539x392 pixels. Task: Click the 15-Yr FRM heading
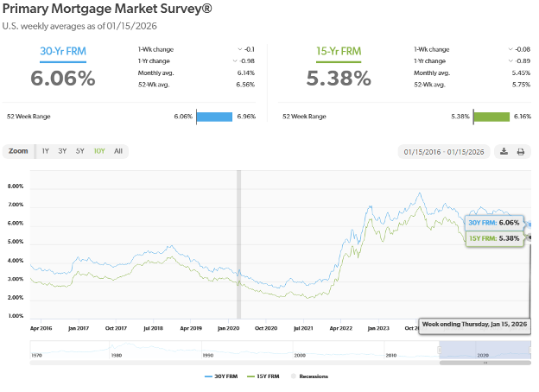(x=339, y=52)
